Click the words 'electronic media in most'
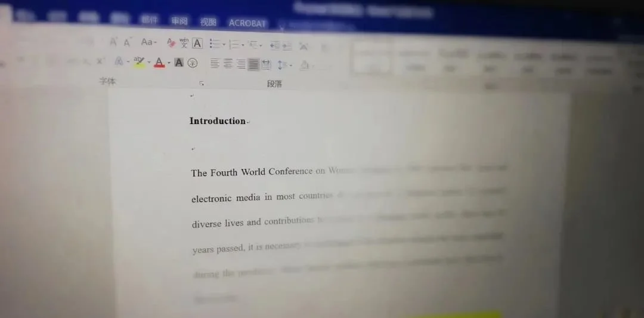This screenshot has height=318, width=644. click(x=243, y=197)
